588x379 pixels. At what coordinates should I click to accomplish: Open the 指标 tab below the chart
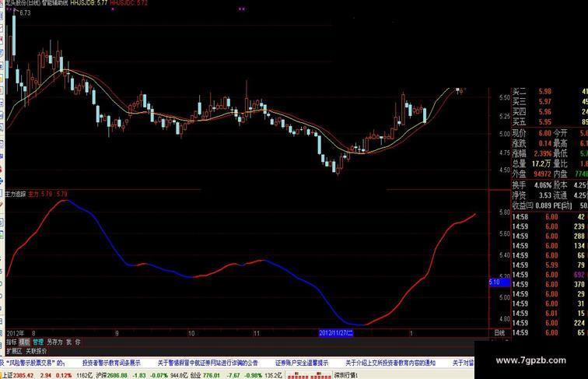point(12,342)
